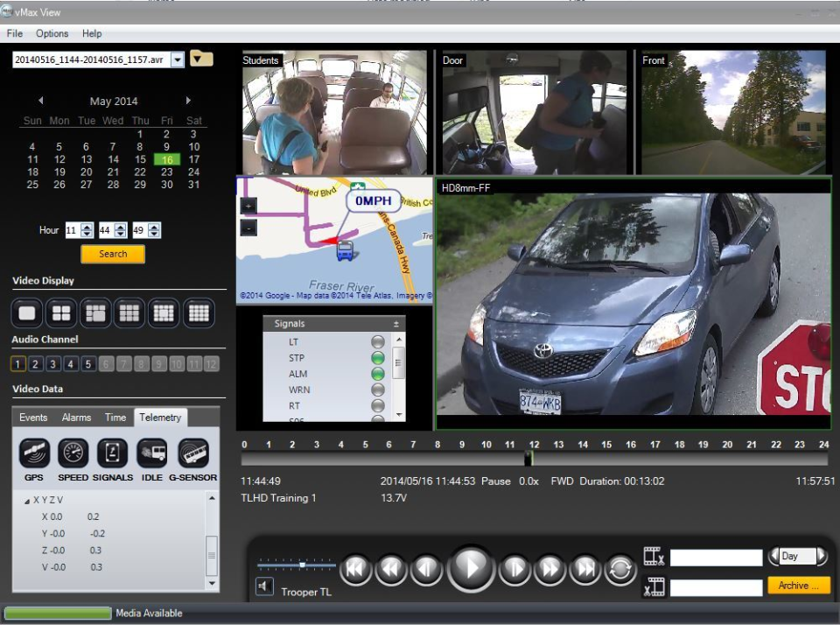Image resolution: width=840 pixels, height=625 pixels.
Task: Go to next month in calendar
Action: (188, 101)
